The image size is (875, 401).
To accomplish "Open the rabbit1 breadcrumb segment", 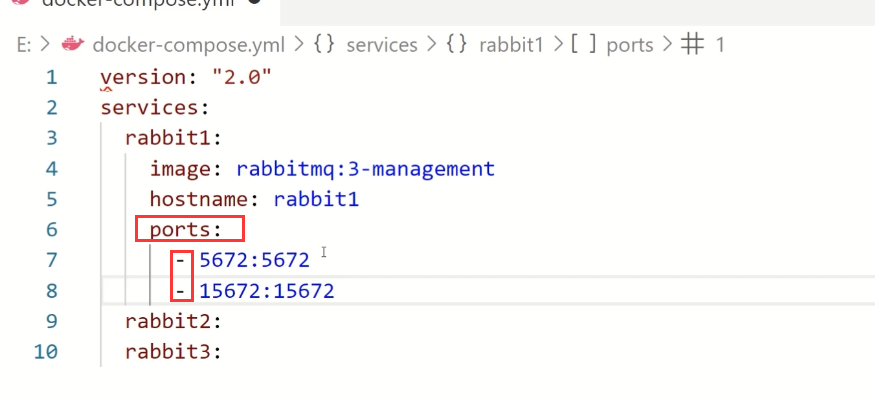I will (511, 45).
